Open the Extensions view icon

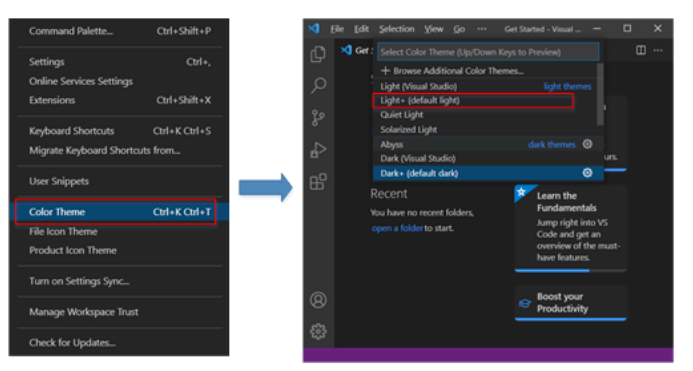coord(318,181)
